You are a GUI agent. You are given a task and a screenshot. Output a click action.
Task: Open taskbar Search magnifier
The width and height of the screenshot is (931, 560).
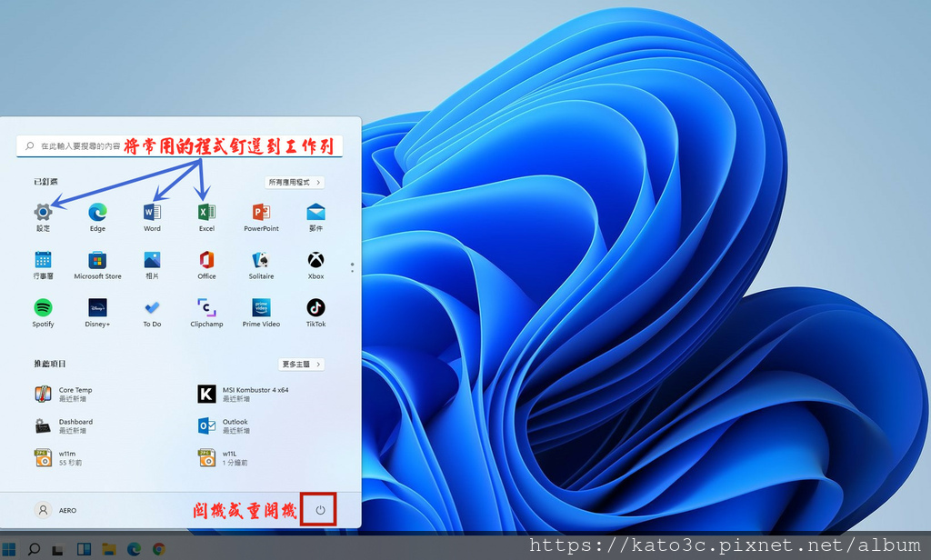(34, 549)
